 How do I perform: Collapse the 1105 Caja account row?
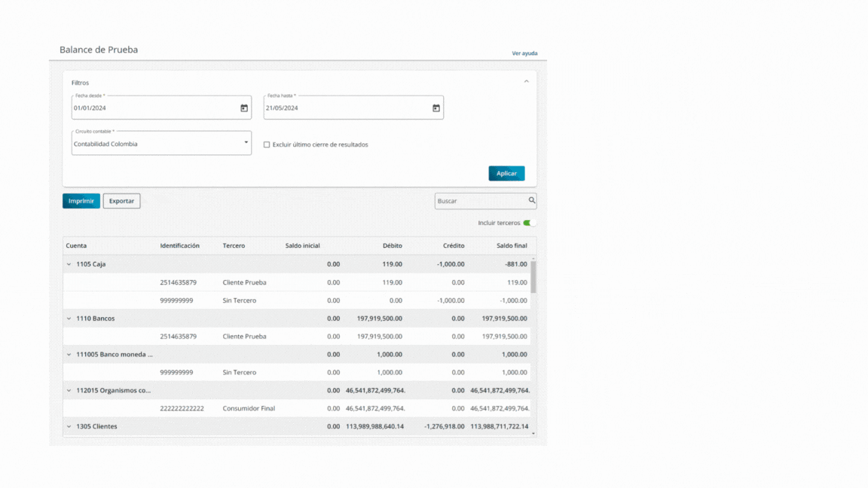[69, 264]
